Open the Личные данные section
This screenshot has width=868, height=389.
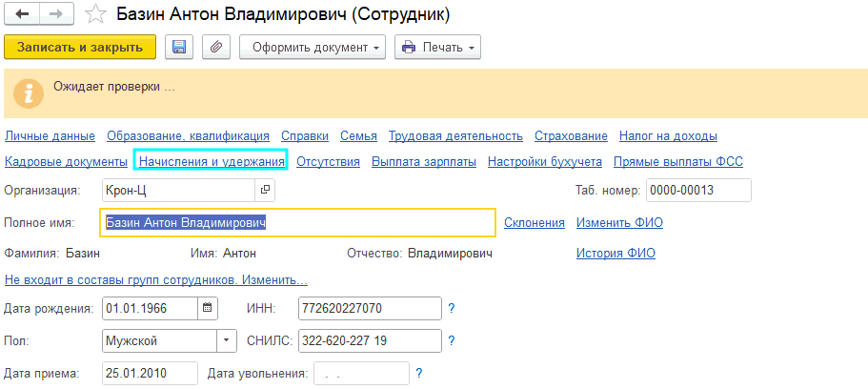pos(50,135)
